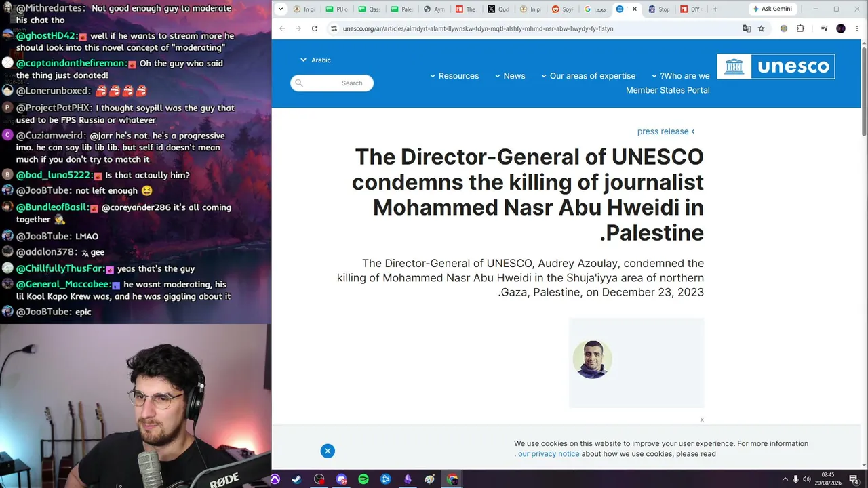The image size is (868, 488).
Task: Click chat username @ChillfullyThusFar
Action: tap(60, 269)
